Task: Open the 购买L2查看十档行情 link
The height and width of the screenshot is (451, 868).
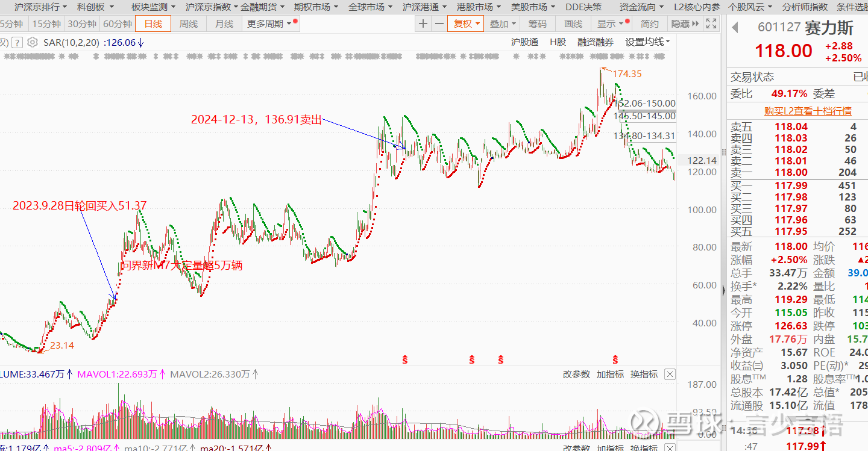Action: pyautogui.click(x=808, y=111)
